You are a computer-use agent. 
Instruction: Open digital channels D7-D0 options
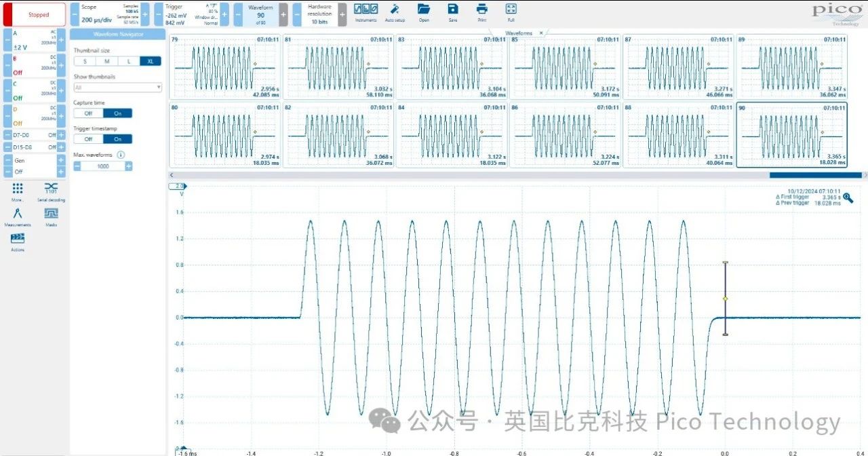tap(34, 135)
